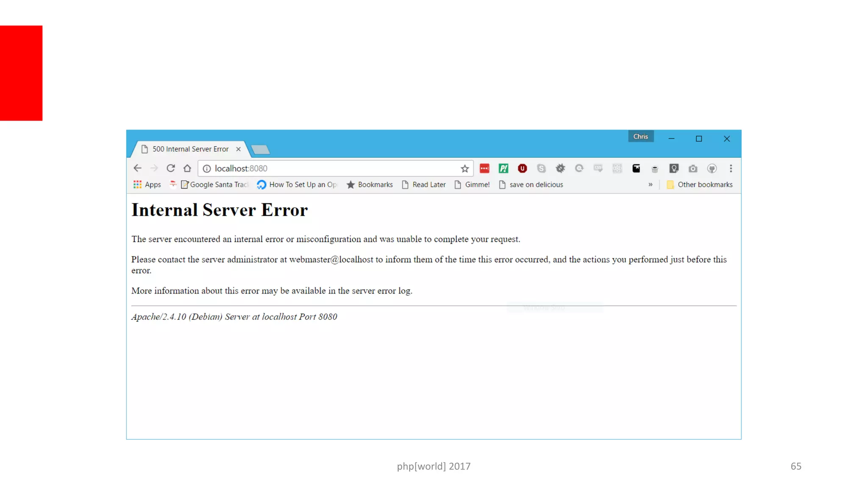This screenshot has width=868, height=488.
Task: Open the Apps shortcut in bookmarks bar
Action: coord(147,185)
